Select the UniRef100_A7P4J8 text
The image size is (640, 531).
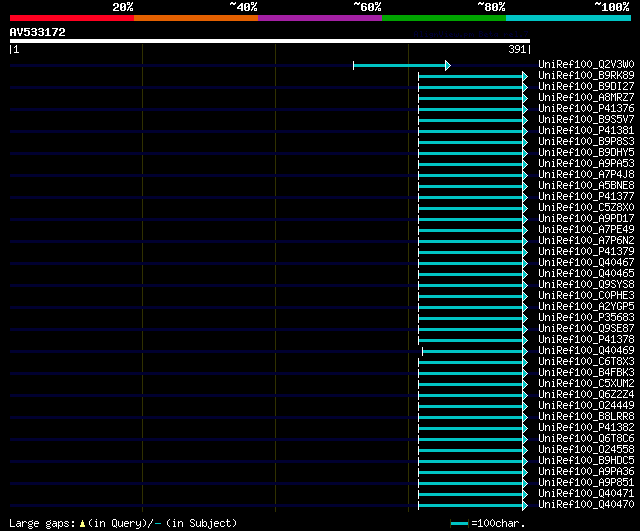tap(586, 175)
